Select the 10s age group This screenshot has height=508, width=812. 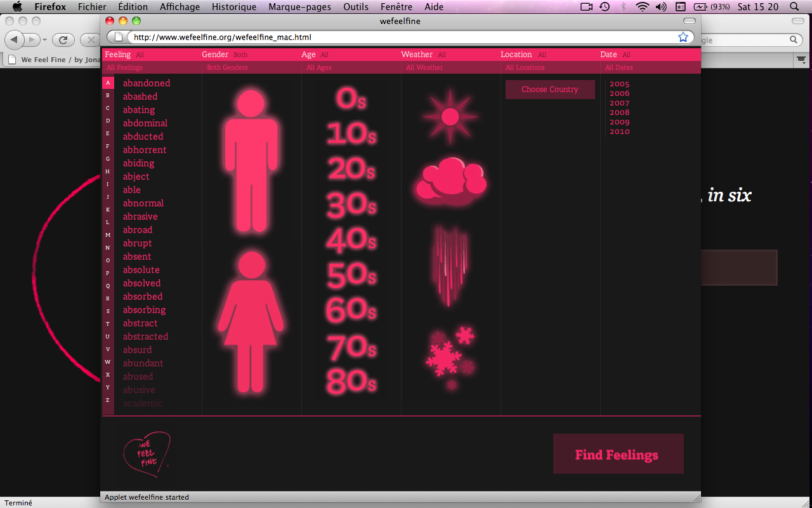coord(351,133)
